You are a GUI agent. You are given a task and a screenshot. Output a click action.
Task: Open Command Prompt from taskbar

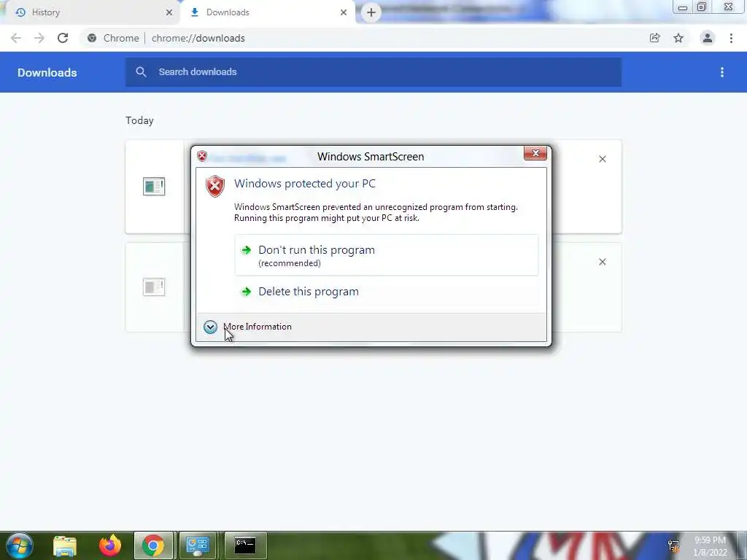245,545
